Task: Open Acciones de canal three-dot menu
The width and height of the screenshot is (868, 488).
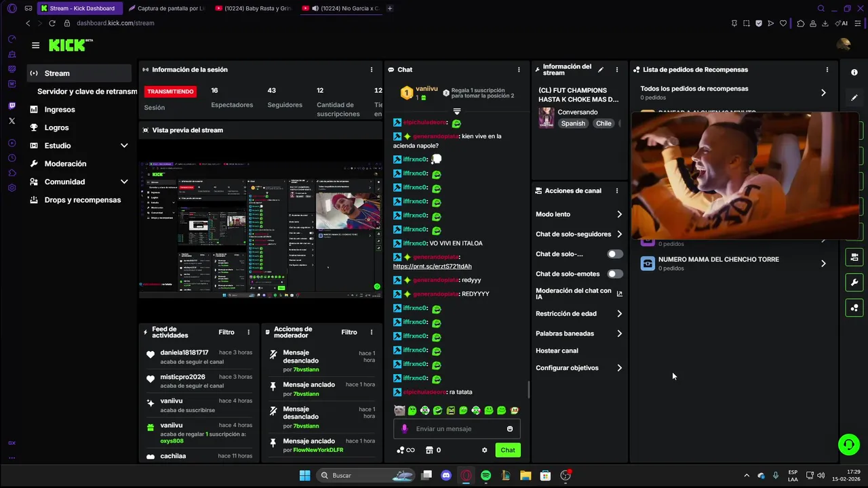Action: click(x=616, y=191)
